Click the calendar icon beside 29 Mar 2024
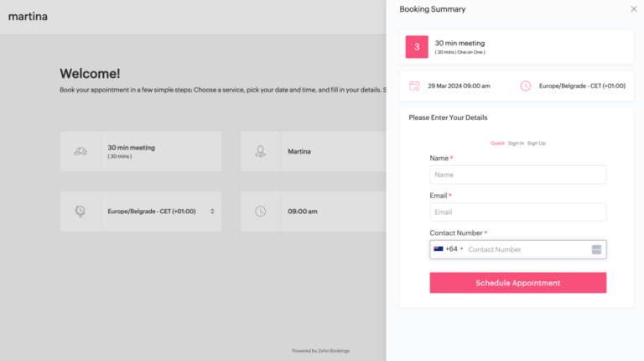Screen dimensions: 644x361 tap(414, 86)
